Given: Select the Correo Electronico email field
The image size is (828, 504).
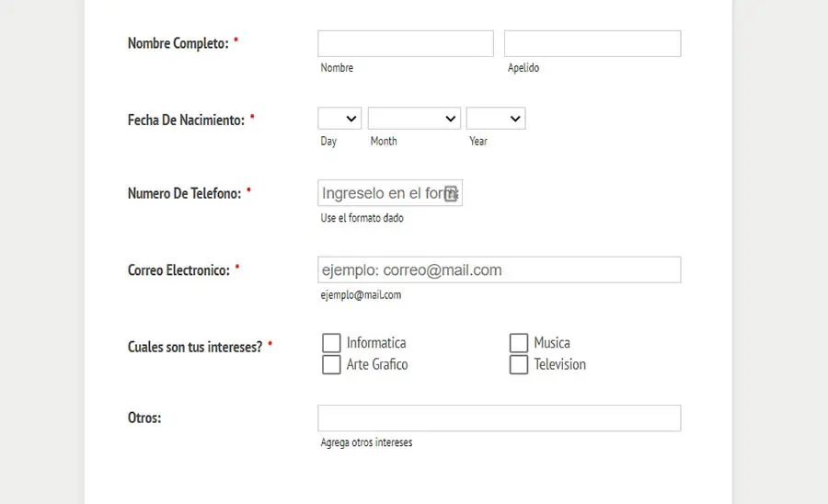Looking at the screenshot, I should (x=499, y=270).
